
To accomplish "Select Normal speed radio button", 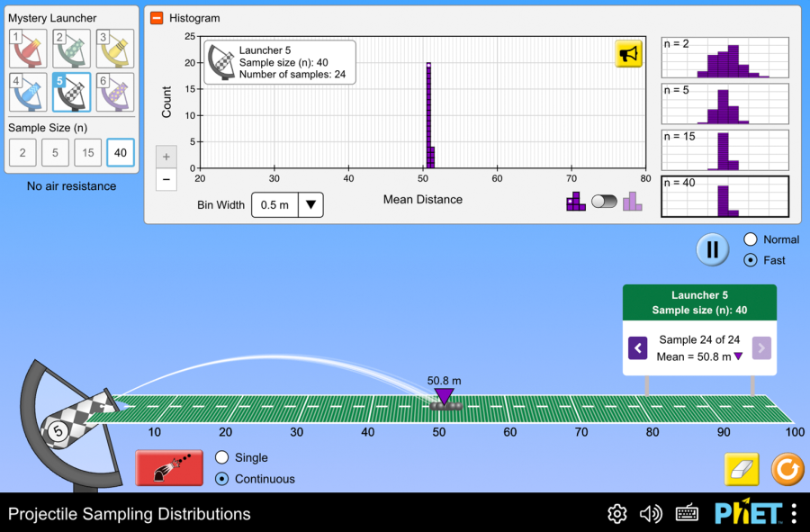I will [x=751, y=239].
